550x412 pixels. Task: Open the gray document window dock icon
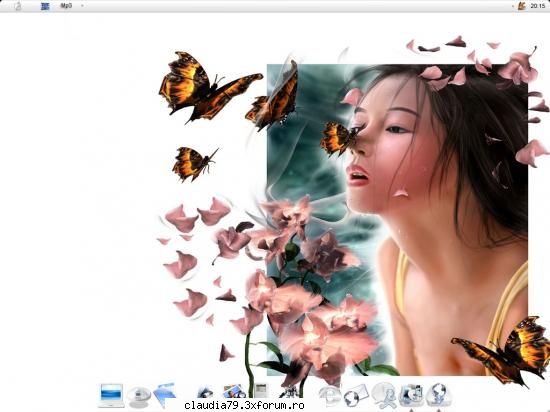[x=261, y=390]
